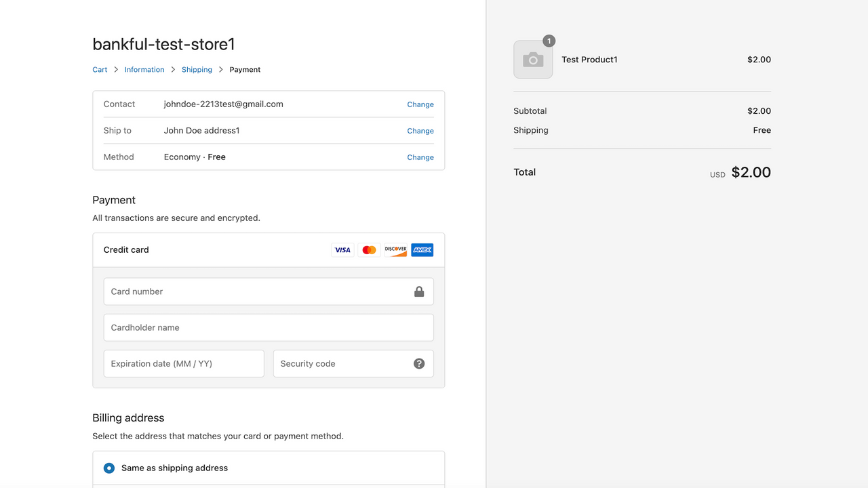This screenshot has height=488, width=868.
Task: Return to the Shipping breadcrumb step
Action: (197, 70)
